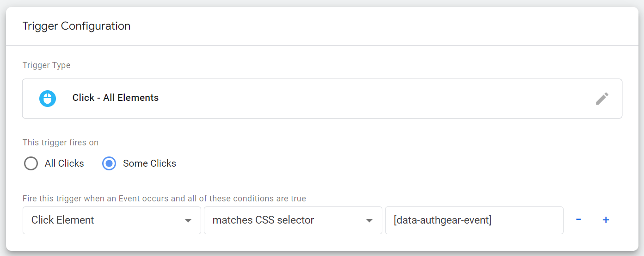Click the arrow beside Click Element

click(x=188, y=221)
